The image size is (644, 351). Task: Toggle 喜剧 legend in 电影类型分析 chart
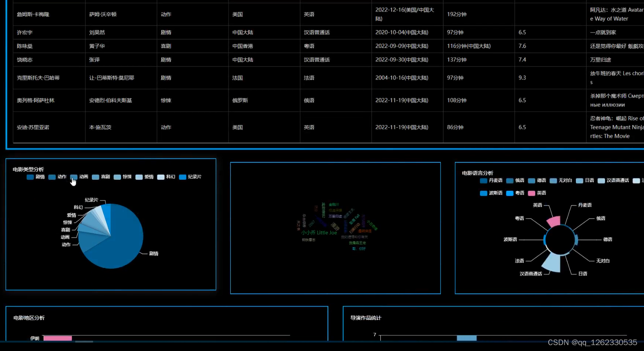click(101, 177)
